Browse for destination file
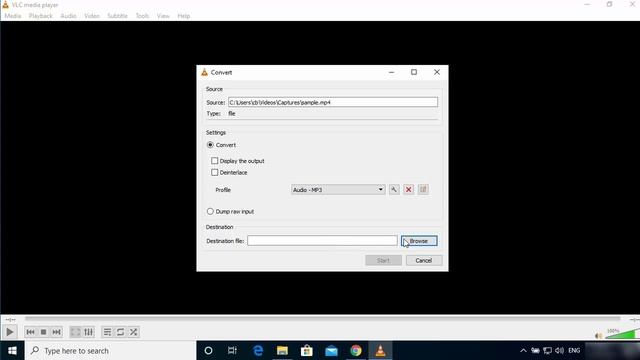The height and width of the screenshot is (360, 640). point(419,241)
